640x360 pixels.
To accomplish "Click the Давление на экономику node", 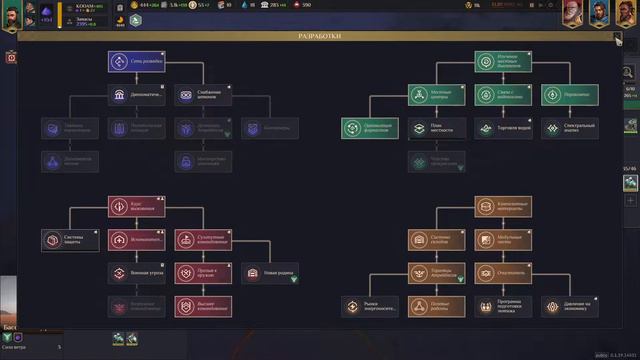I will point(570,307).
